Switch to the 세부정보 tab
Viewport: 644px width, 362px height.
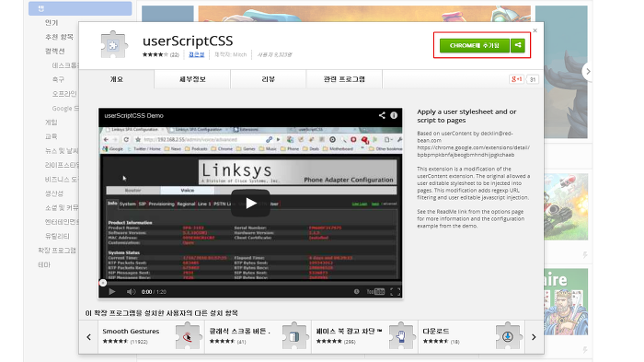click(192, 79)
